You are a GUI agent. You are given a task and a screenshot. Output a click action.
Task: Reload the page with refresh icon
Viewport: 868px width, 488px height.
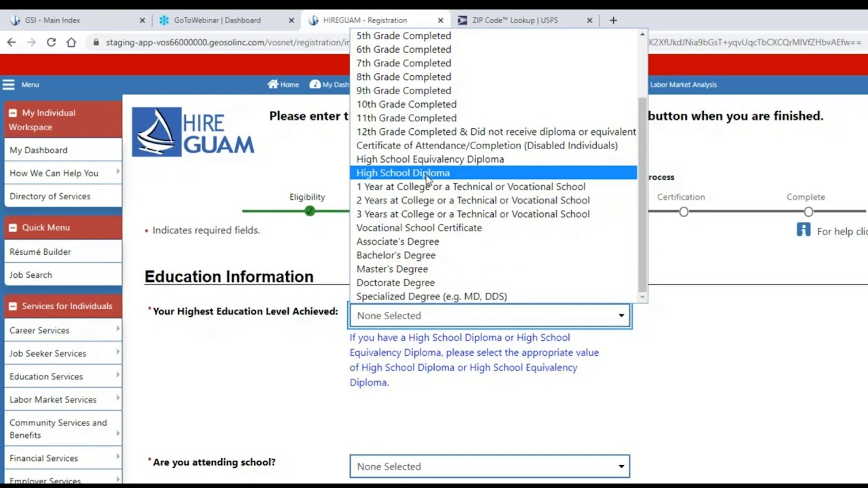[51, 42]
